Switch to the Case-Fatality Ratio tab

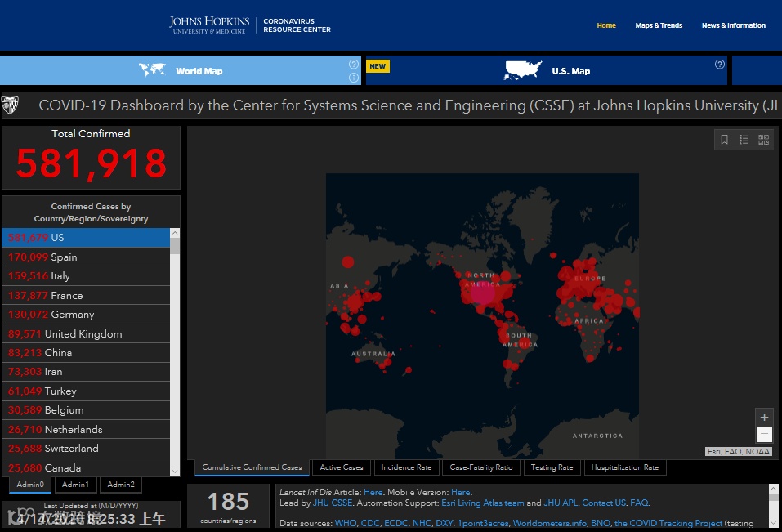(480, 467)
